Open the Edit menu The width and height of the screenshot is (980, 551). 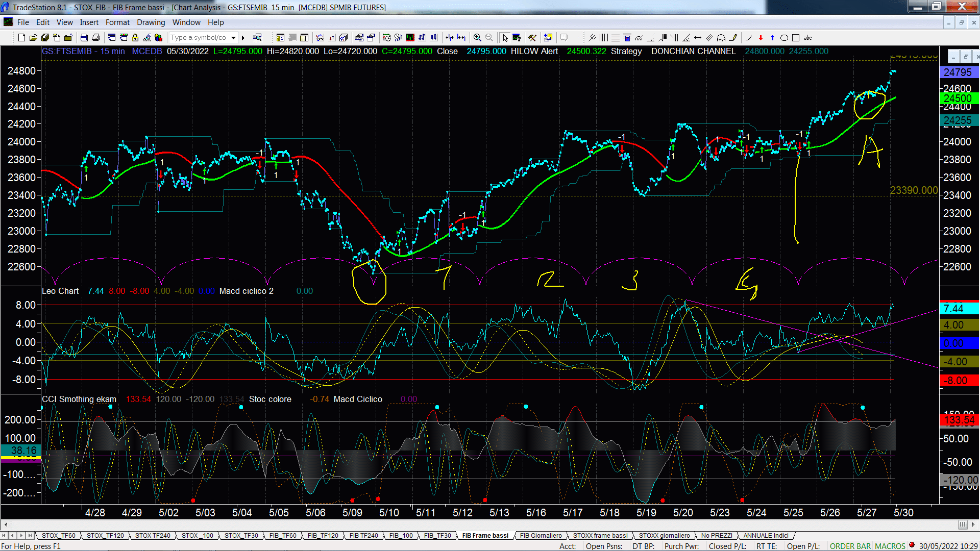[43, 22]
